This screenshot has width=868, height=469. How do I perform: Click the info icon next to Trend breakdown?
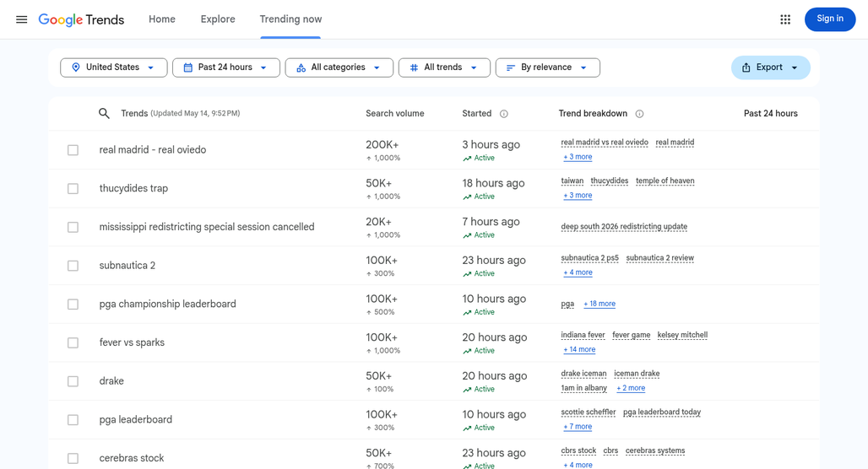[x=639, y=114]
